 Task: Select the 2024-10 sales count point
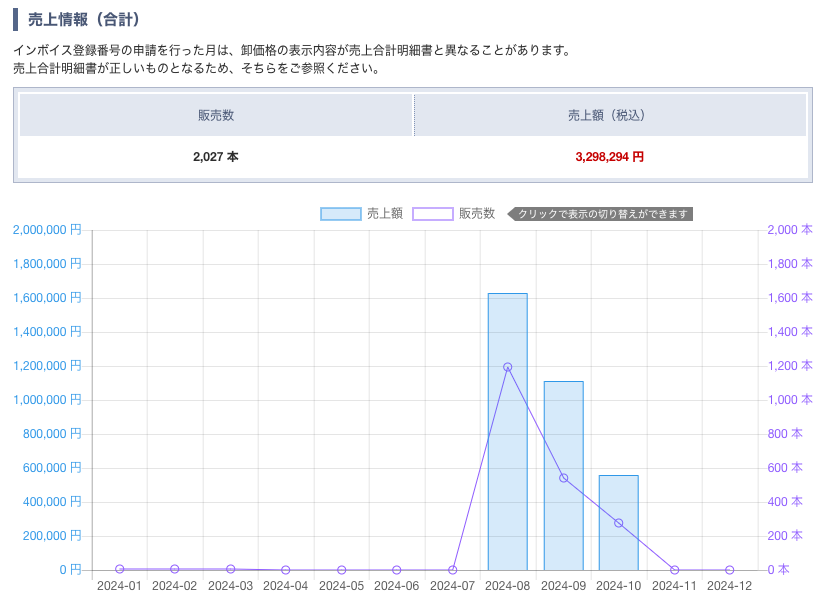coord(618,523)
